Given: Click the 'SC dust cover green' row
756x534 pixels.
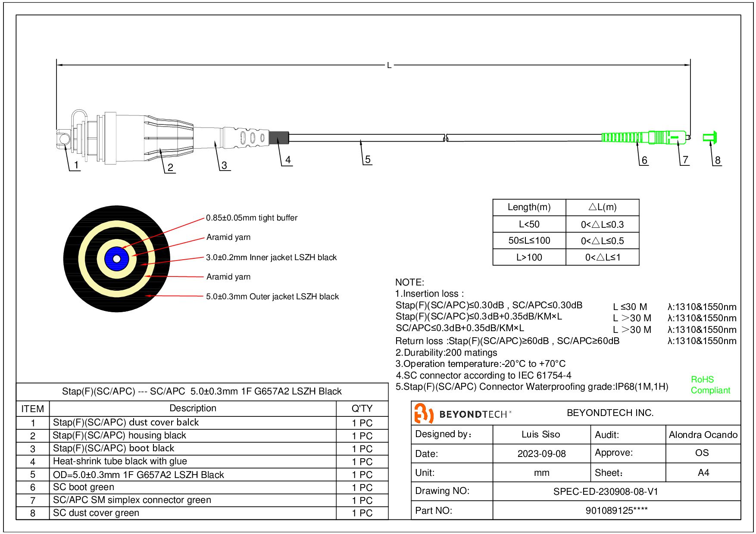Looking at the screenshot, I should [x=202, y=513].
